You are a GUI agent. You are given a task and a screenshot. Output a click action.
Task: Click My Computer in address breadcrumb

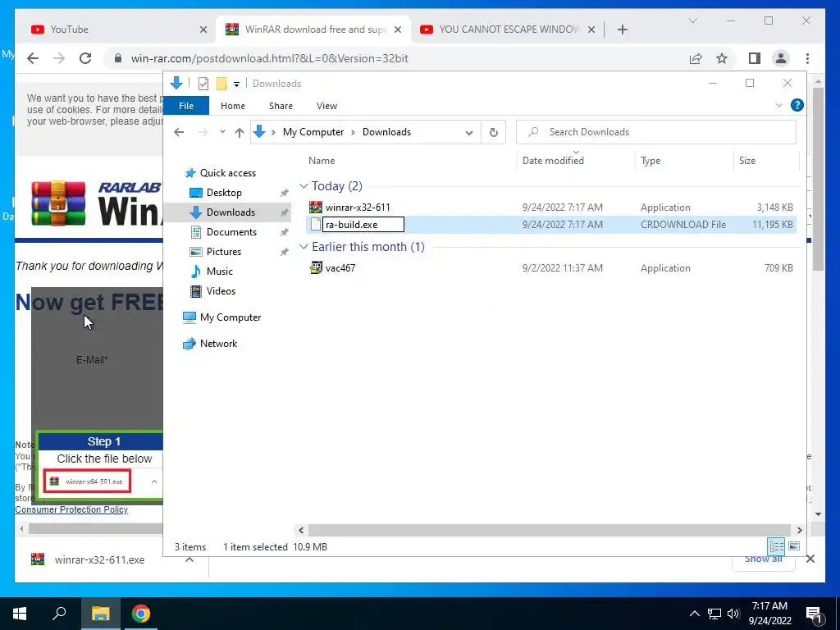point(313,132)
